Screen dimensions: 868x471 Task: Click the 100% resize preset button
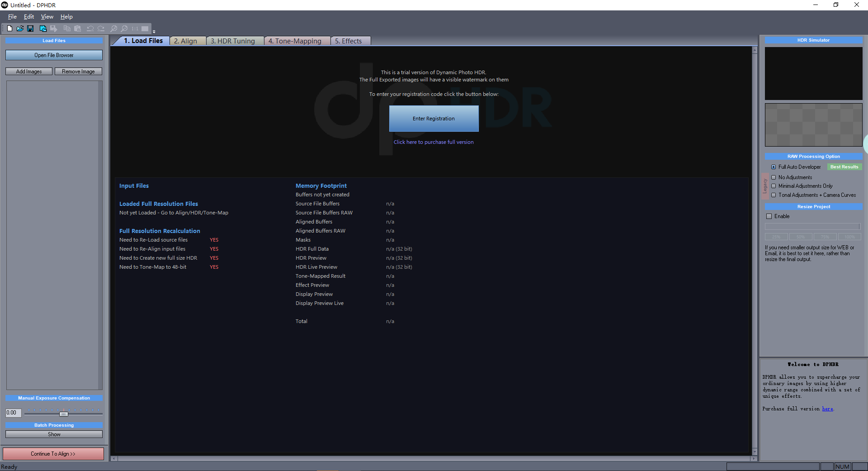(x=849, y=237)
